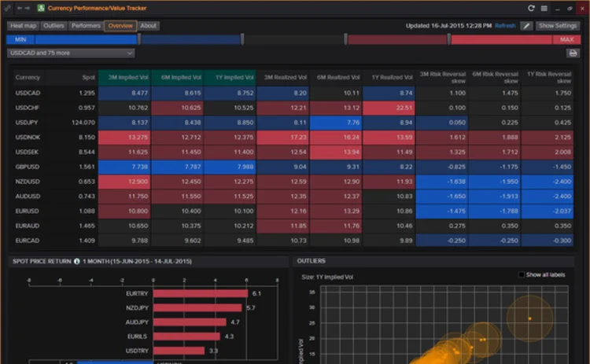This screenshot has height=364, width=590.
Task: Select the USDCAD row label
Action: pyautogui.click(x=28, y=93)
